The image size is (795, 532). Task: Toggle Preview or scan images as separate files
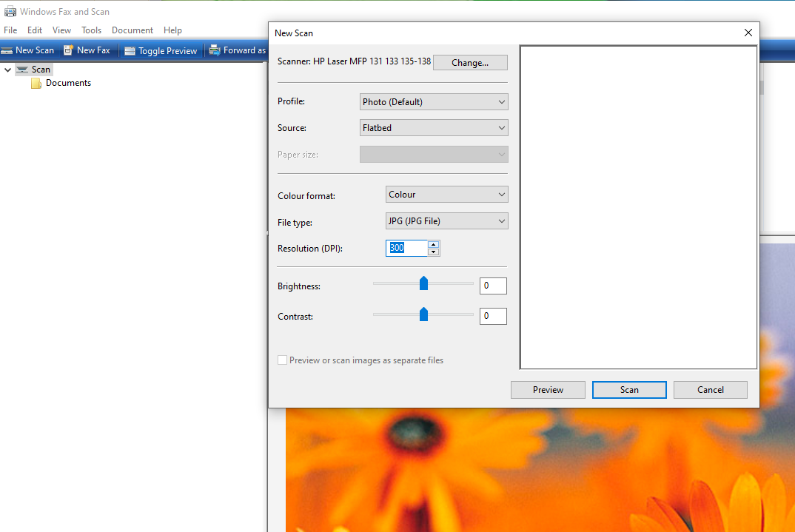point(283,360)
